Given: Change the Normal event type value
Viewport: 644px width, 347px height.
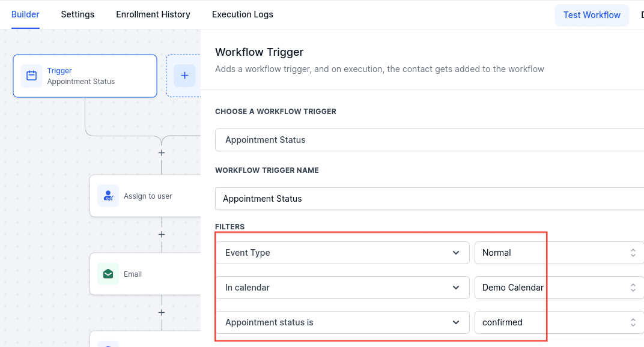Looking at the screenshot, I should tap(559, 253).
